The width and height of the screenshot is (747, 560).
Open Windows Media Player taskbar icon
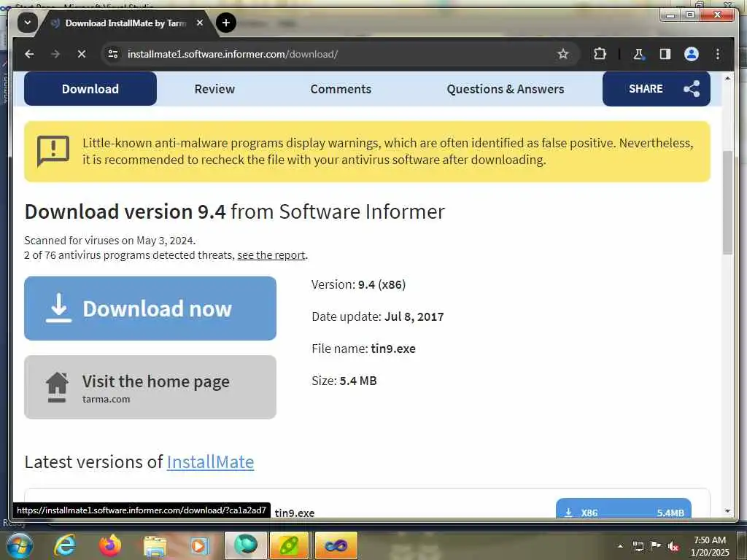coord(200,545)
